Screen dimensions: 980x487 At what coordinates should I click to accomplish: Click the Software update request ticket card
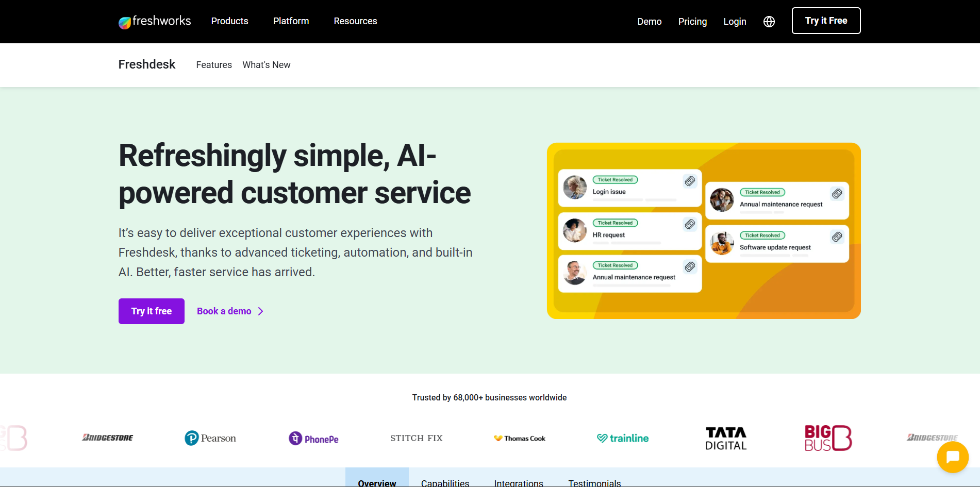[x=777, y=243]
